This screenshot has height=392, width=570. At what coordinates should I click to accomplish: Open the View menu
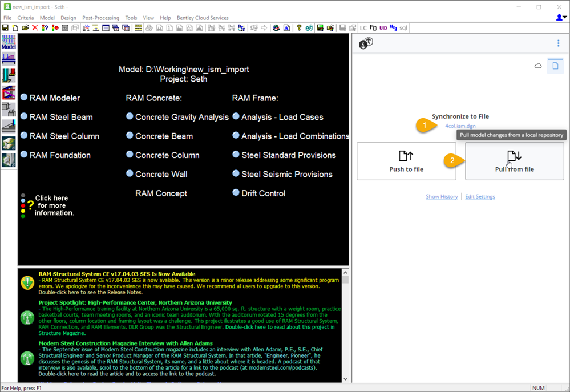coord(148,18)
